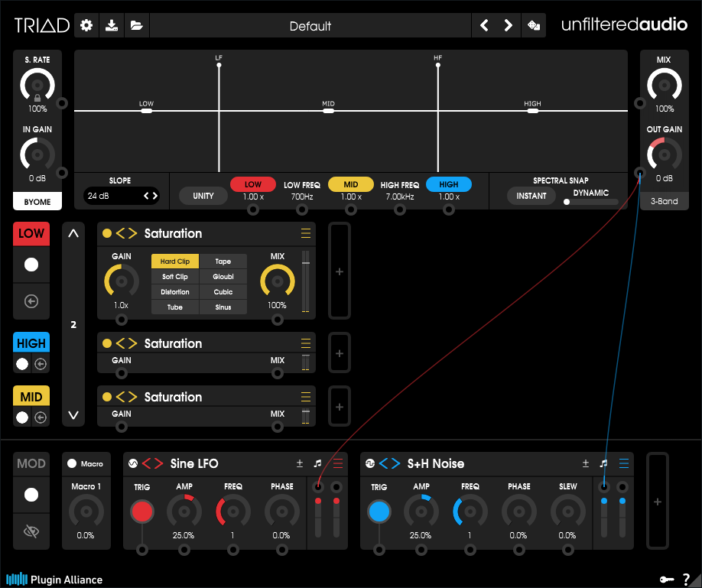This screenshot has width=702, height=588.
Task: Select the LOW band tab
Action: (31, 234)
